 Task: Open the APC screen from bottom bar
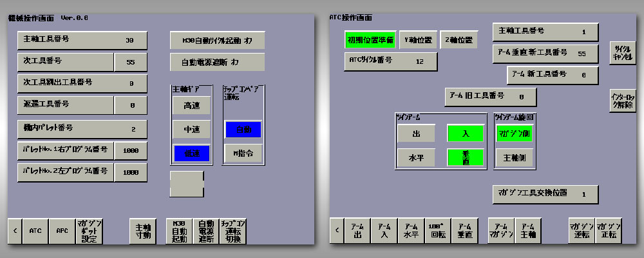62,230
